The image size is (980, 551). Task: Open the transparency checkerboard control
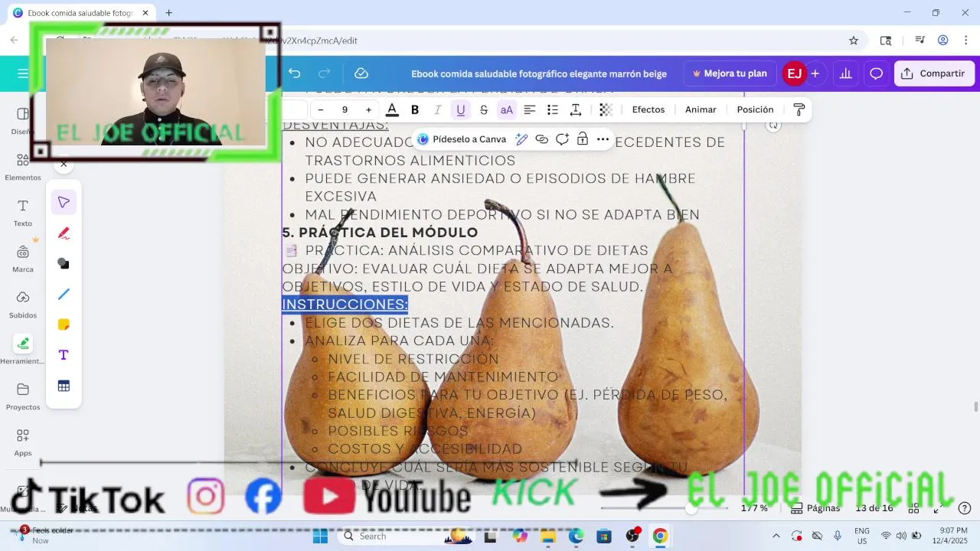(x=606, y=109)
